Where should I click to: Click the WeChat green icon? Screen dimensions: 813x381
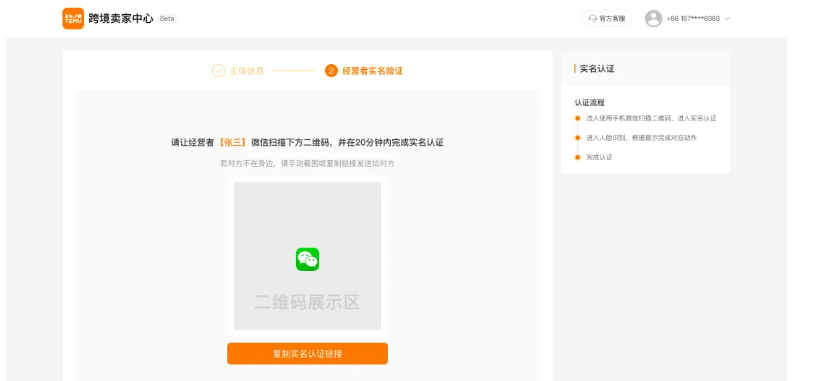pyautogui.click(x=307, y=259)
